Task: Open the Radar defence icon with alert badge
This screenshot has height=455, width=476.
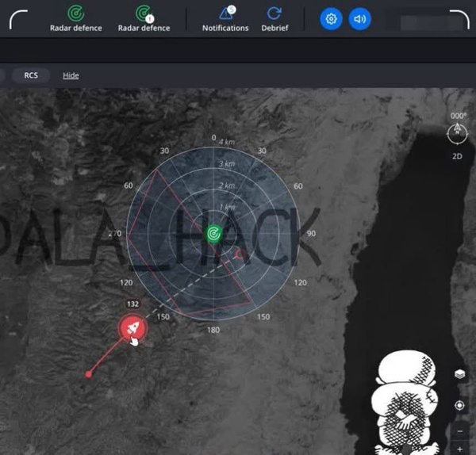Action: point(144,13)
